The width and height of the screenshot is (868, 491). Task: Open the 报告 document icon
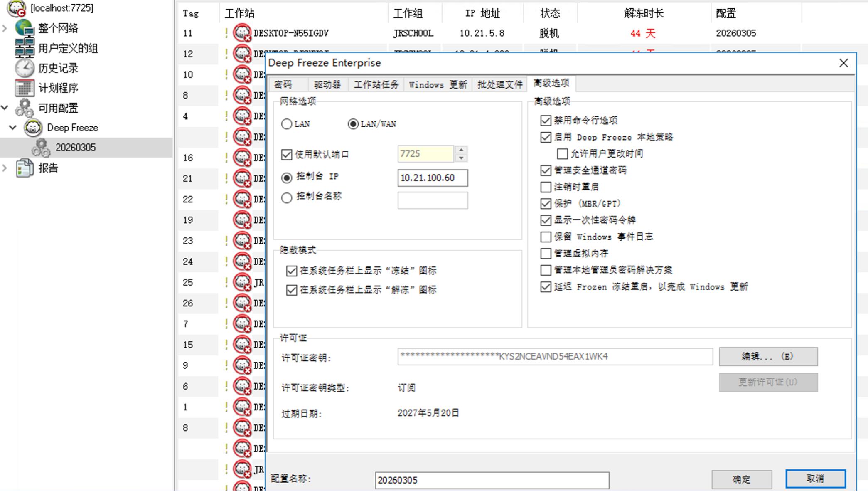coord(24,168)
